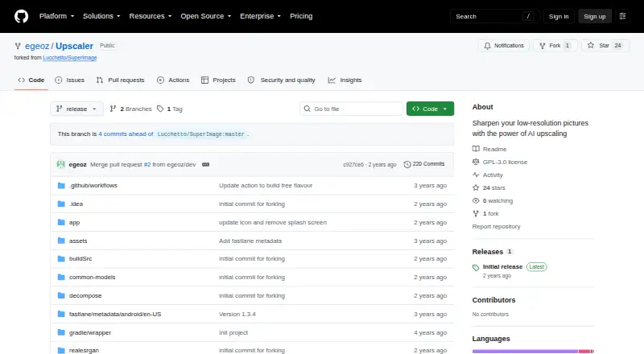Image resolution: width=644 pixels, height=354 pixels.
Task: Open the 4 commits ahead of link
Action: click(126, 134)
